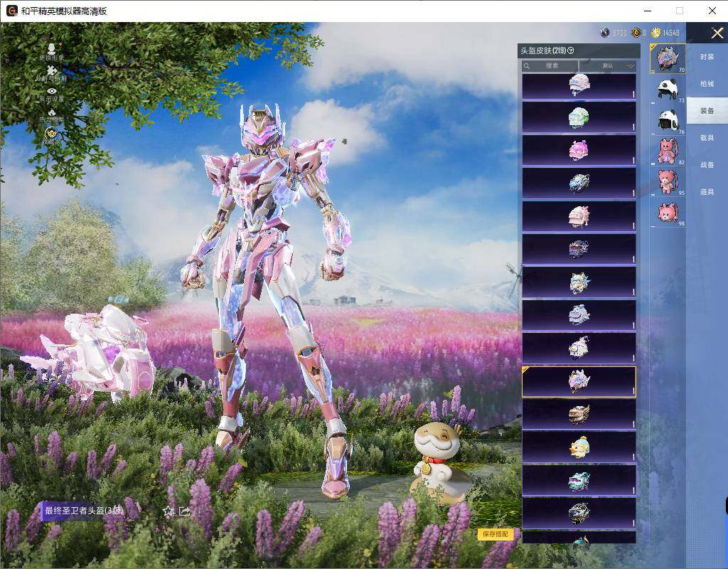728x569 pixels.
Task: Click the gold currency icon showing 14549
Action: tap(655, 33)
